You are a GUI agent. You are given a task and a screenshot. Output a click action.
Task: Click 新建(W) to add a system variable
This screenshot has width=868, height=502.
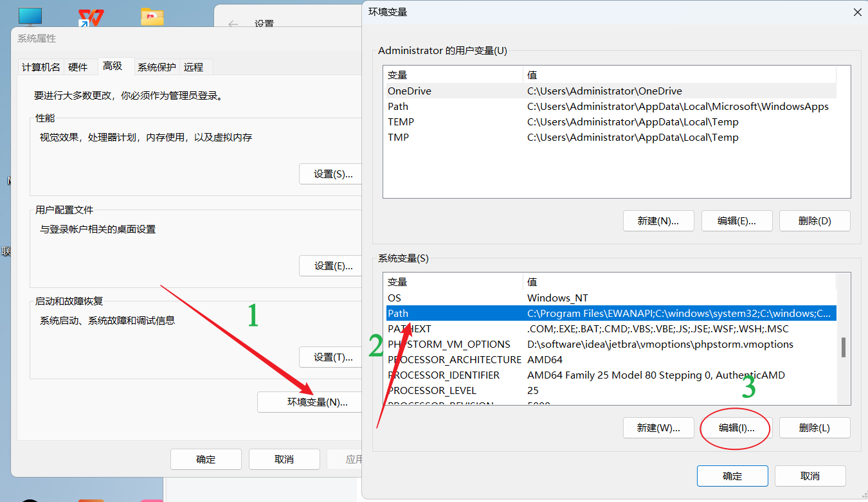click(x=658, y=427)
